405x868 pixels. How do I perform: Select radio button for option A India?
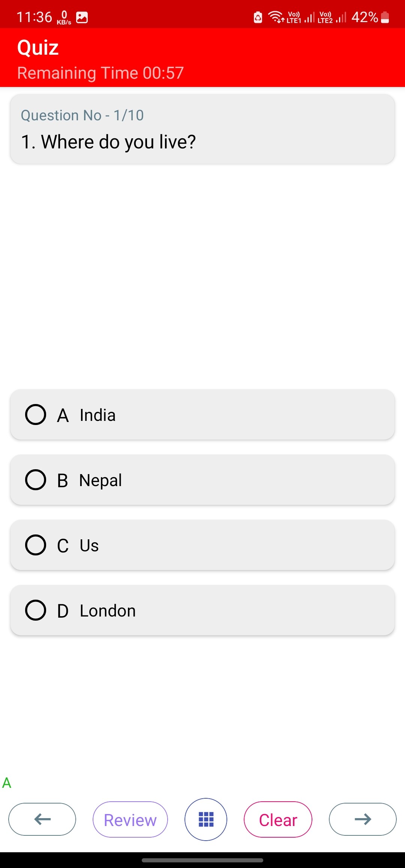pyautogui.click(x=36, y=415)
